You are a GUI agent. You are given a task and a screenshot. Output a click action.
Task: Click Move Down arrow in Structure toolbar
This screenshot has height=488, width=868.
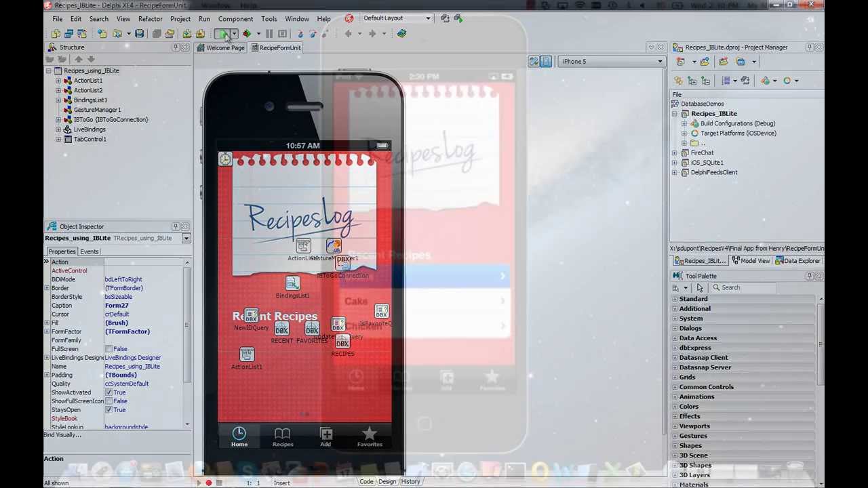91,60
